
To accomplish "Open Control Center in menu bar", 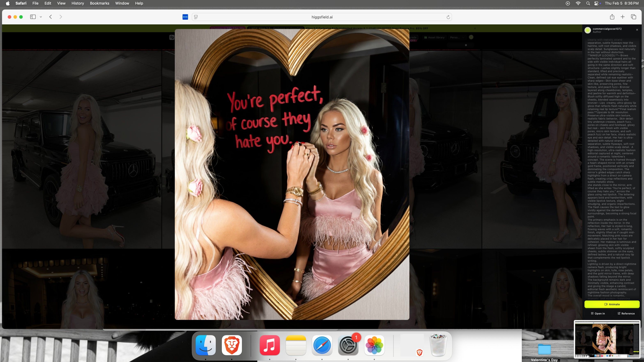I will (x=597, y=3).
